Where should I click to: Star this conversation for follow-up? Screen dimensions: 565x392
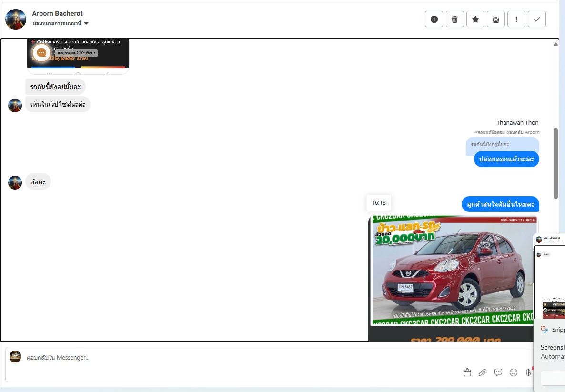(x=475, y=19)
